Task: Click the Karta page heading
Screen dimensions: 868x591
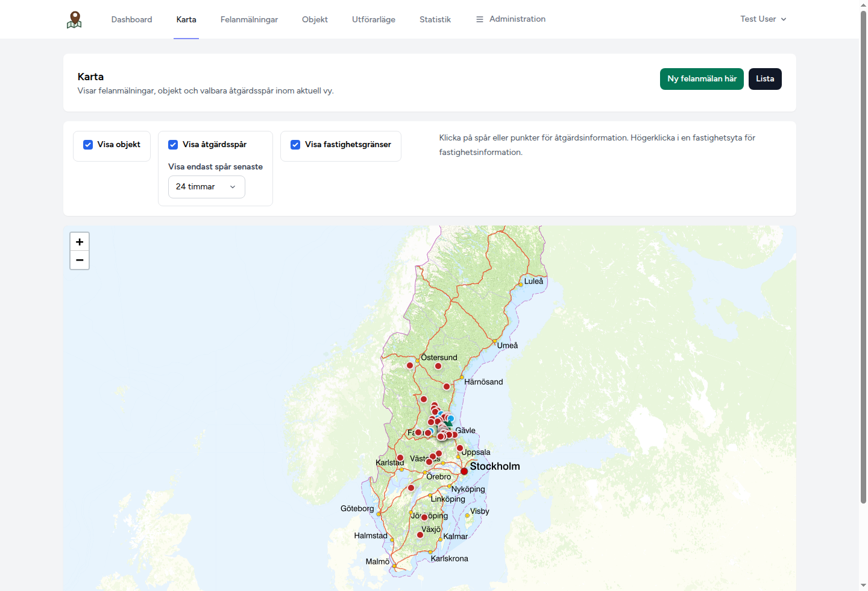Action: [90, 77]
